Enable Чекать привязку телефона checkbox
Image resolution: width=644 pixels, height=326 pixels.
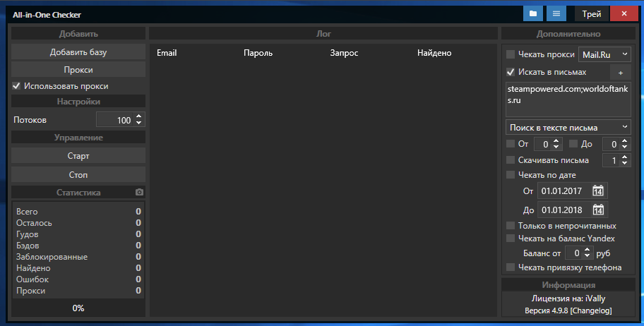511,267
